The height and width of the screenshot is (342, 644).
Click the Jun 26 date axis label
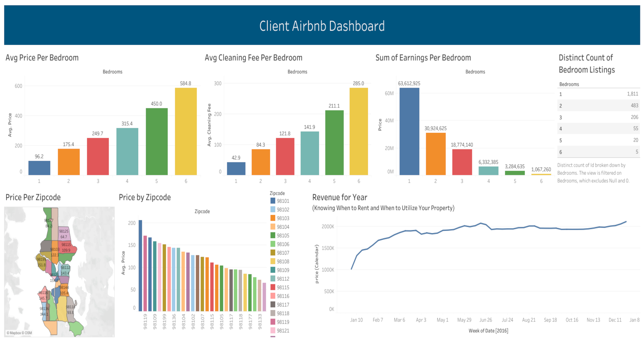485,320
